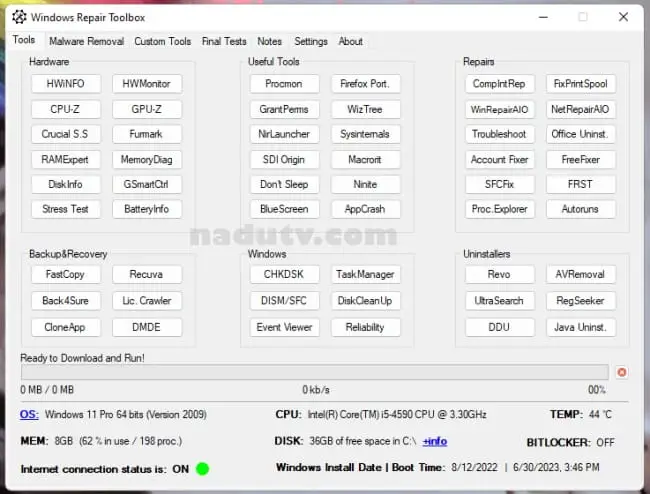Open the disk +info link
Image resolution: width=650 pixels, height=494 pixels.
pyautogui.click(x=435, y=441)
